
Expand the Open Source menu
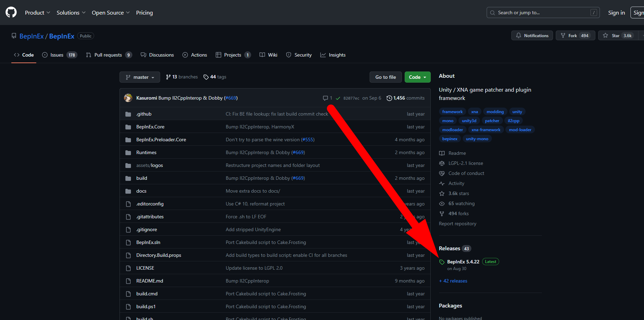tap(111, 12)
